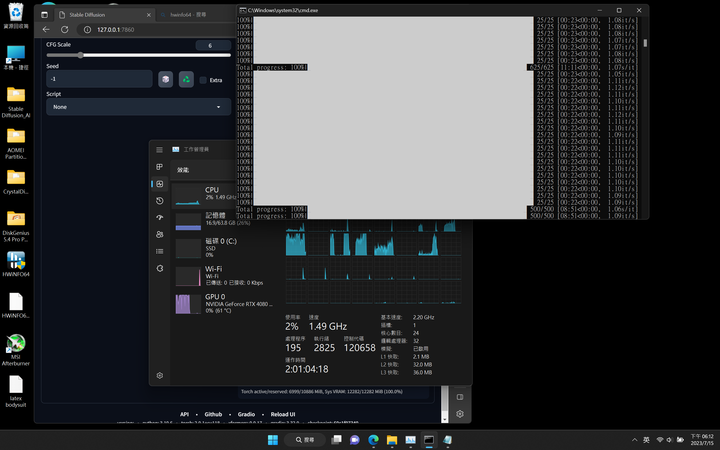The width and height of the screenshot is (720, 450).
Task: Open Task Manager settings gear
Action: [x=159, y=376]
